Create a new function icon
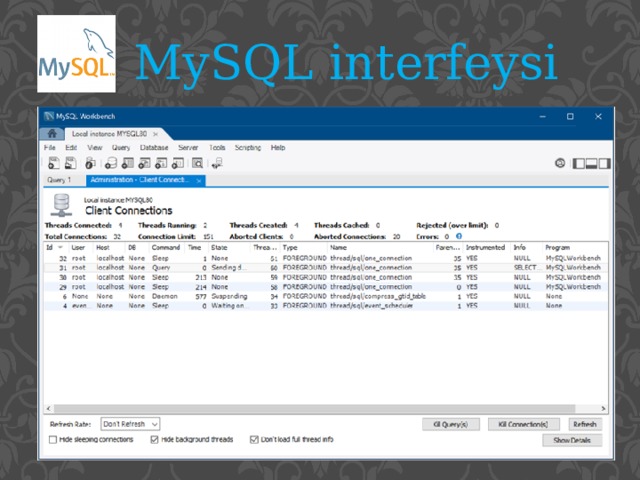The height and width of the screenshot is (480, 640). click(x=178, y=163)
